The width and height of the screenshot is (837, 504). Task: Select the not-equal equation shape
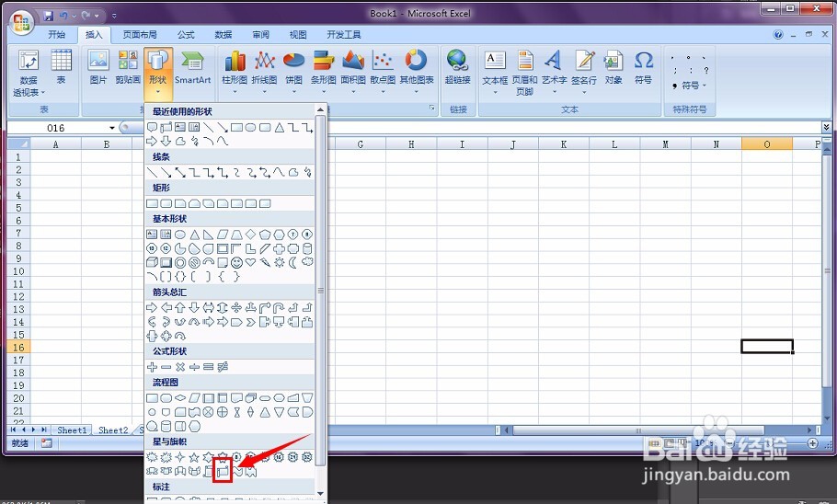223,367
